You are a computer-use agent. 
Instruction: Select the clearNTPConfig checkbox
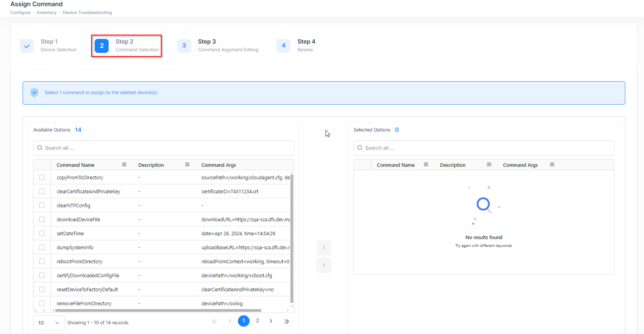pyautogui.click(x=42, y=206)
